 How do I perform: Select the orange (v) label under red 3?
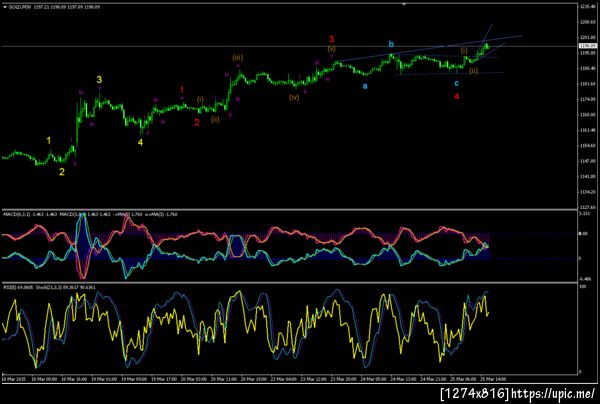tap(331, 49)
